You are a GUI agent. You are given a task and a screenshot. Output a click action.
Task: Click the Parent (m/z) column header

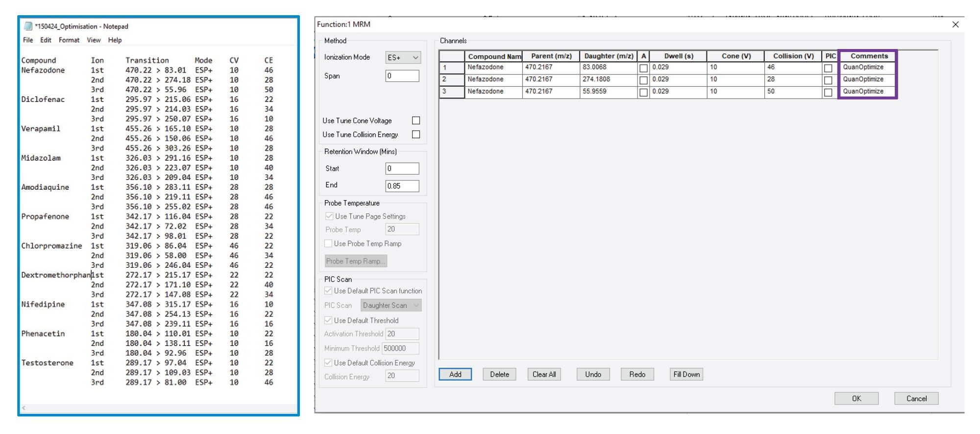click(551, 56)
